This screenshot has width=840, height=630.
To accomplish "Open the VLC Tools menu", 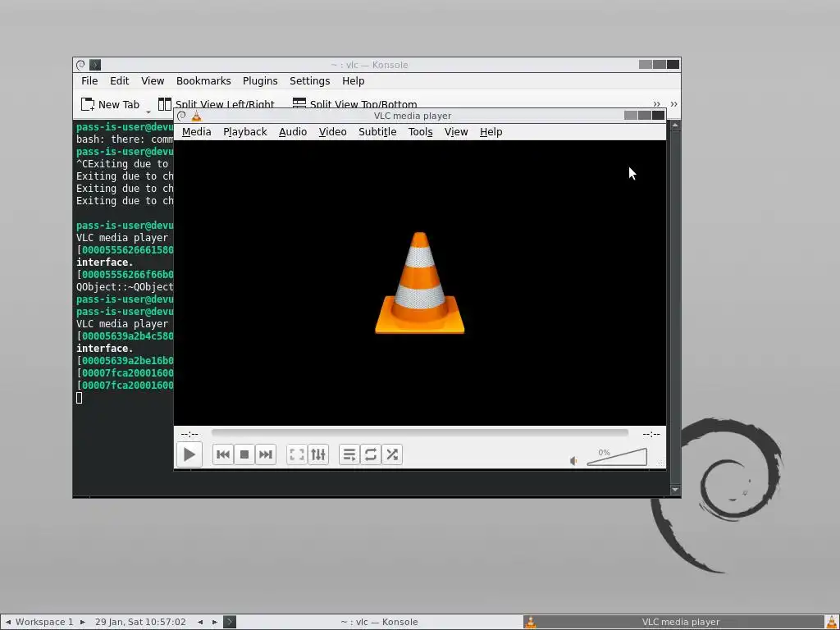I will 420,132.
